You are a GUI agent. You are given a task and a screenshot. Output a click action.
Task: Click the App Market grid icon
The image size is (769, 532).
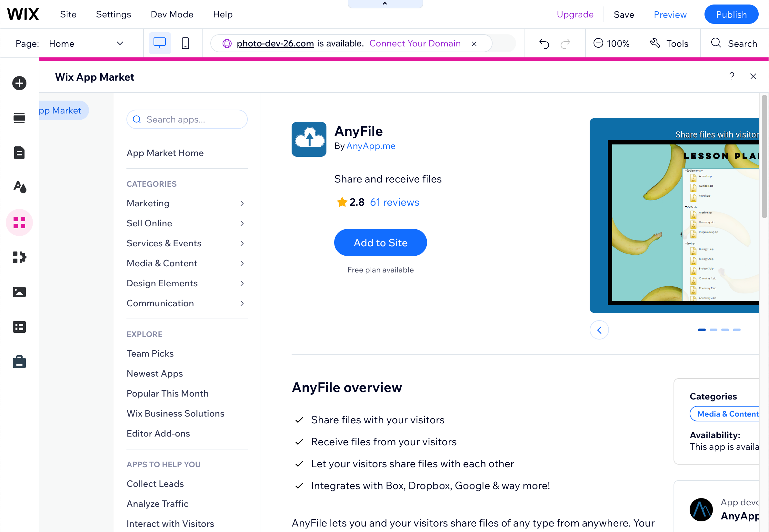[19, 222]
